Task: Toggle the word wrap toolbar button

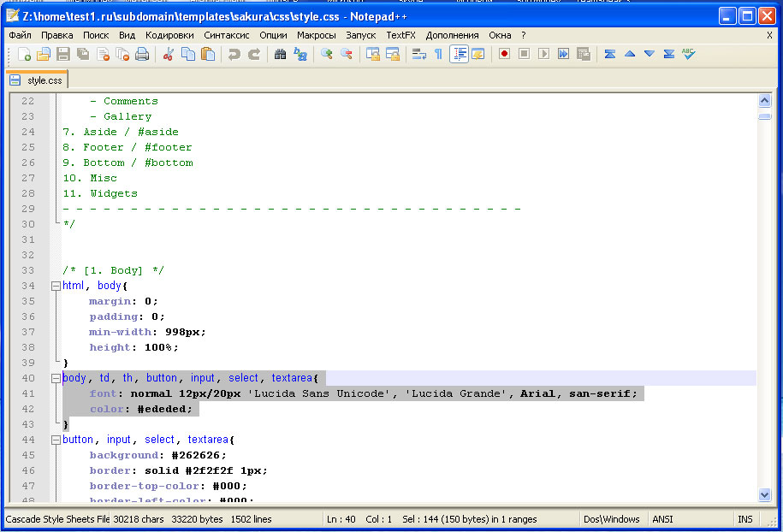Action: [x=419, y=54]
